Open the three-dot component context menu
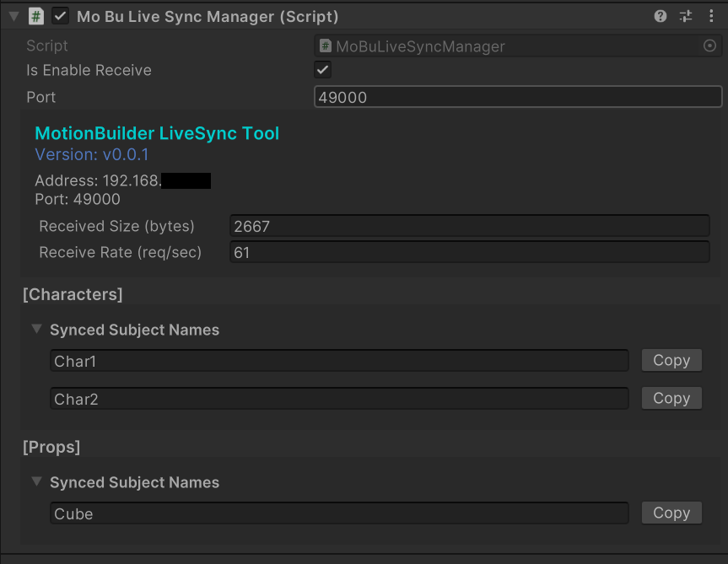Image resolution: width=728 pixels, height=564 pixels. tap(711, 15)
